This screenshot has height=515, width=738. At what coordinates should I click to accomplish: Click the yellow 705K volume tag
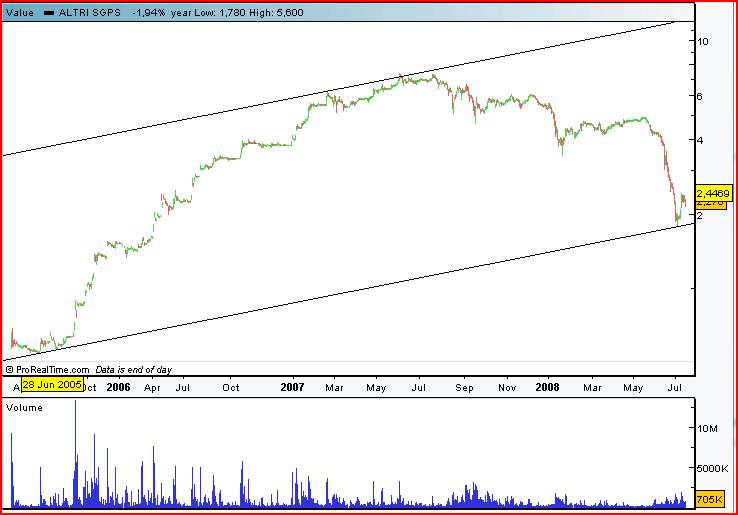pyautogui.click(x=710, y=498)
